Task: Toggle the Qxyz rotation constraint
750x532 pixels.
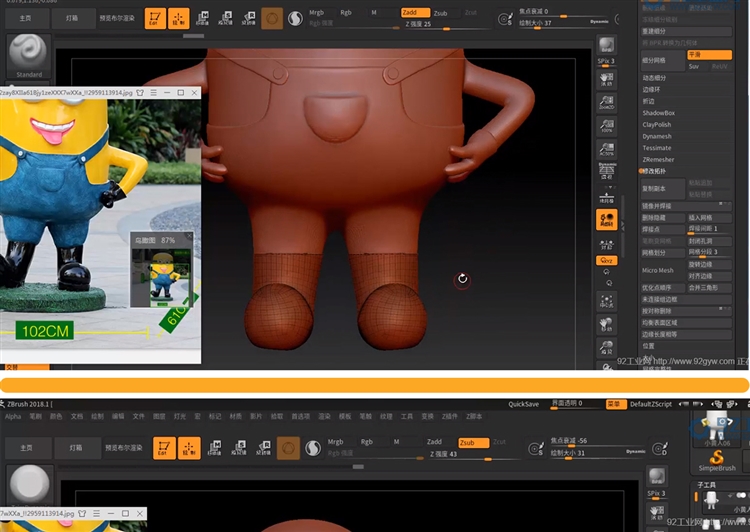Action: (x=607, y=260)
